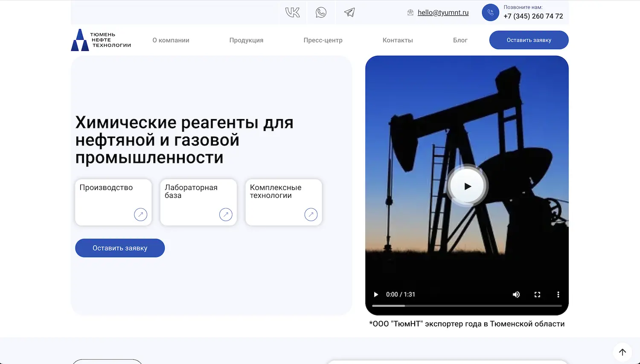Click the envelope icon beside the email
Screen dimensions: 640x364
pos(410,13)
